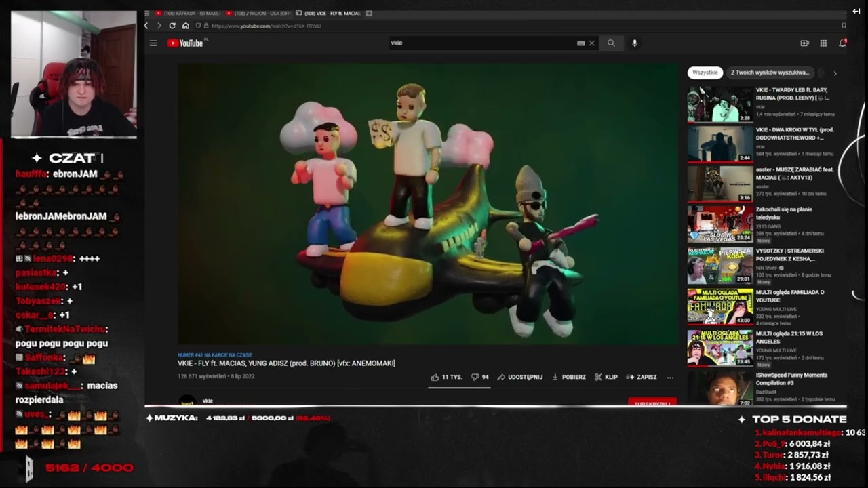Image resolution: width=868 pixels, height=488 pixels.
Task: Open the title 'IShowSpeed Funny Moments Compilation #3'
Action: click(791, 379)
